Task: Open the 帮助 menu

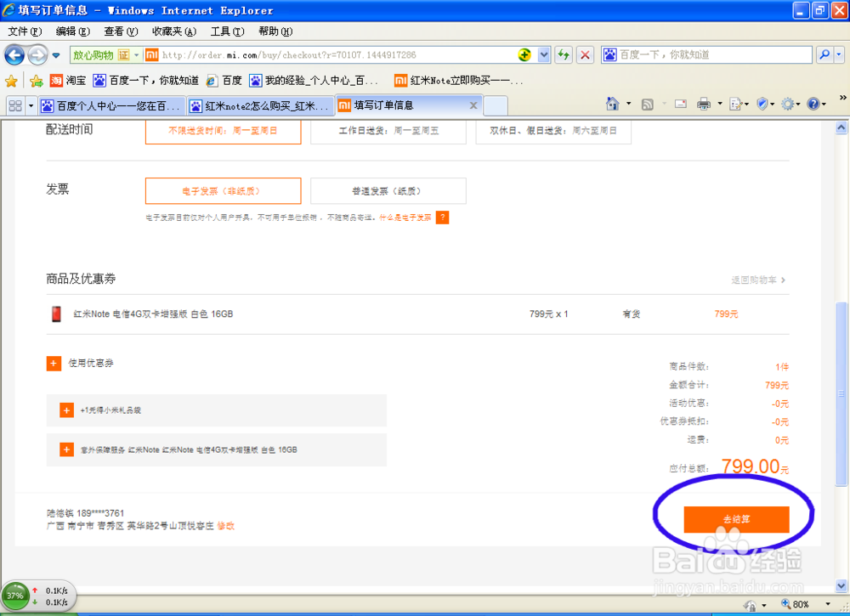Action: (x=275, y=31)
